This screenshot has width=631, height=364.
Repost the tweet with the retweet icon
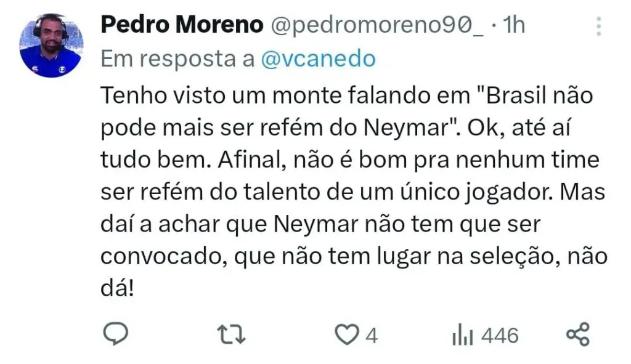point(232,335)
